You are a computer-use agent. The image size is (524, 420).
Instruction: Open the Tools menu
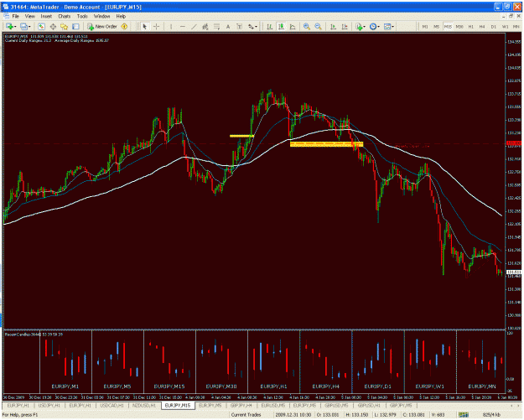(x=82, y=16)
